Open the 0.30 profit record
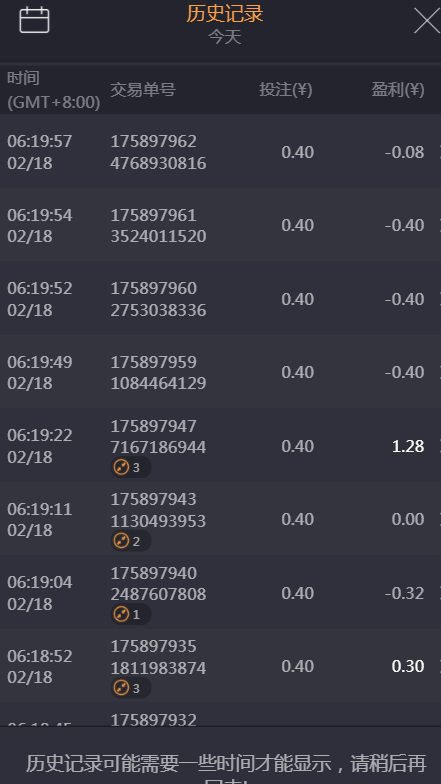The height and width of the screenshot is (784, 441). tap(220, 666)
